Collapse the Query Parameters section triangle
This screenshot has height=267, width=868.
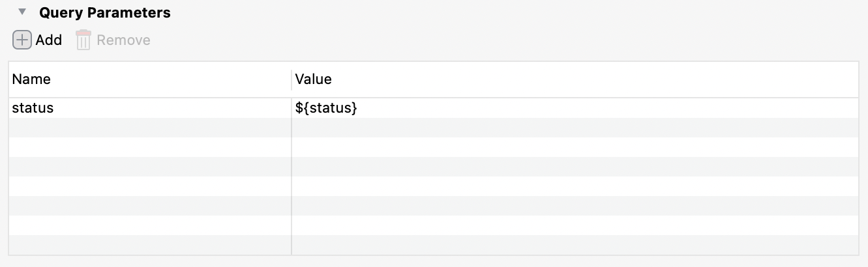click(23, 12)
